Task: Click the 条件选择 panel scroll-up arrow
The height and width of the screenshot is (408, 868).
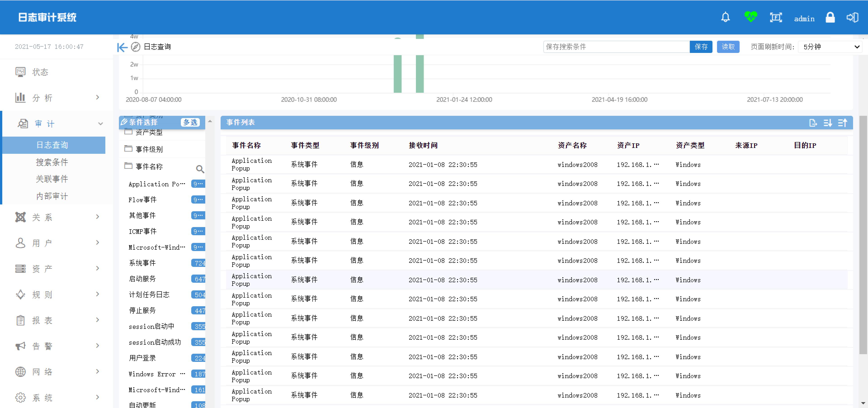Action: [x=210, y=121]
